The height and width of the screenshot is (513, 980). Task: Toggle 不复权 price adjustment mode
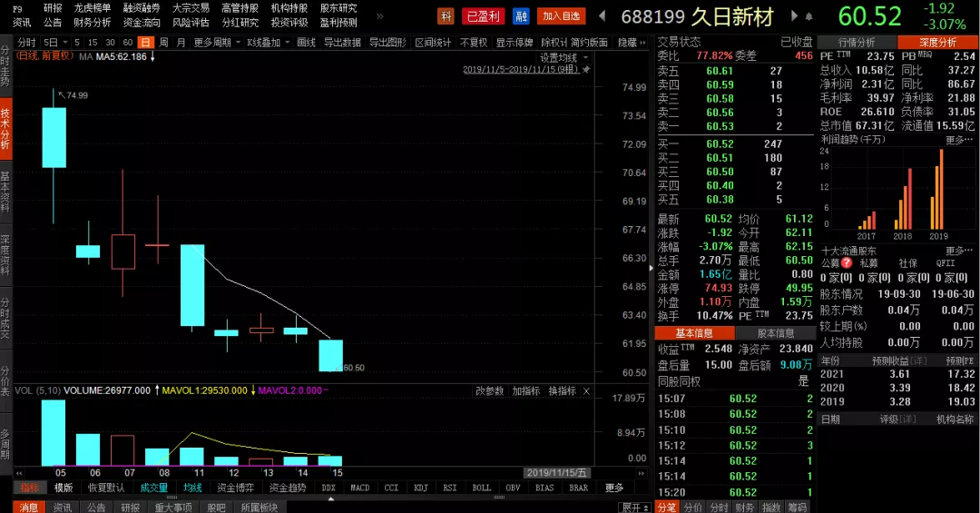click(474, 43)
